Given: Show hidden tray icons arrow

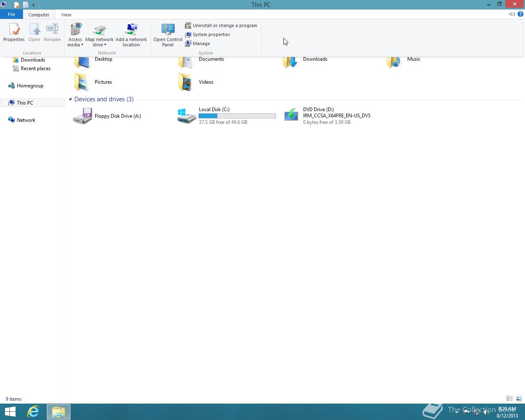Looking at the screenshot, I should 457,412.
